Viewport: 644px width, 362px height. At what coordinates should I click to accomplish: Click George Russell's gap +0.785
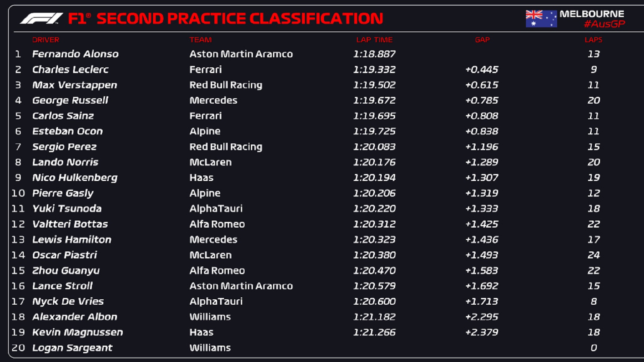[x=482, y=100]
